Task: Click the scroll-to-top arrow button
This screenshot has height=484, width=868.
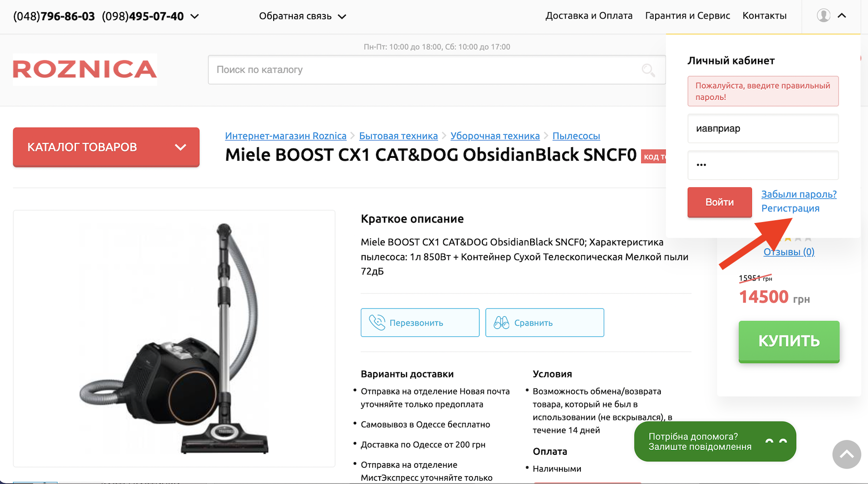Action: click(847, 454)
